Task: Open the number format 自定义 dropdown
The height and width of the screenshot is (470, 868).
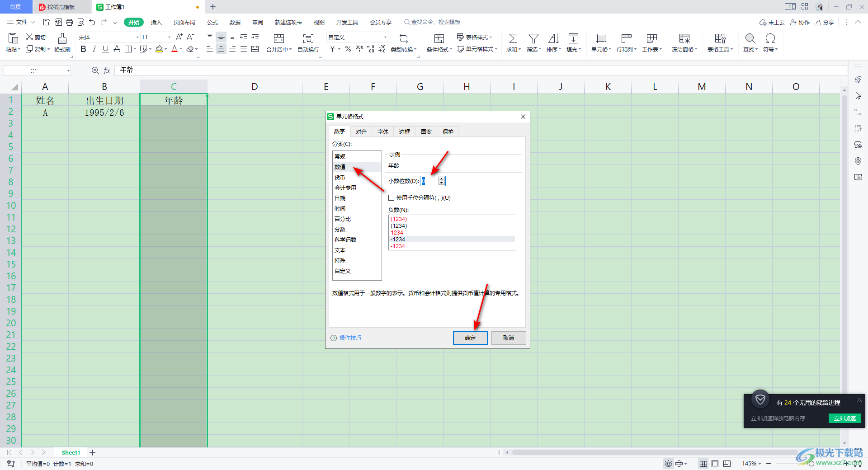Action: click(385, 37)
